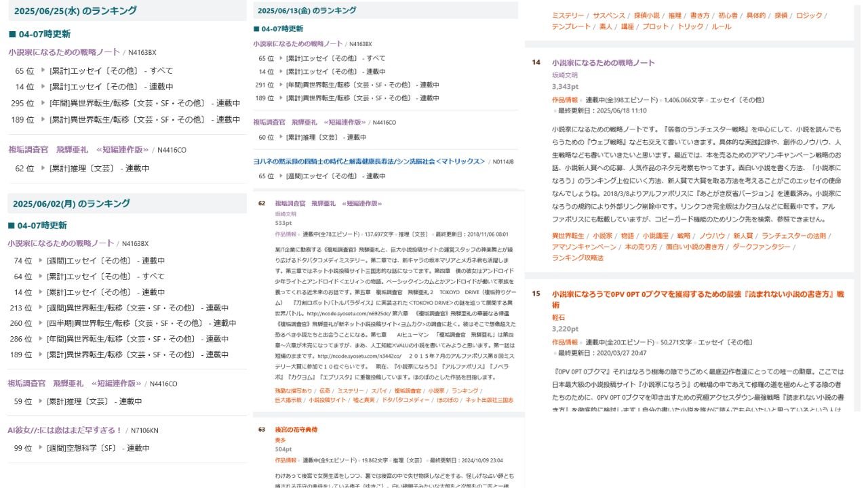The height and width of the screenshot is (488, 868).
Task: Click the arrow icon beside 286位 yearly entry
Action: click(43, 339)
